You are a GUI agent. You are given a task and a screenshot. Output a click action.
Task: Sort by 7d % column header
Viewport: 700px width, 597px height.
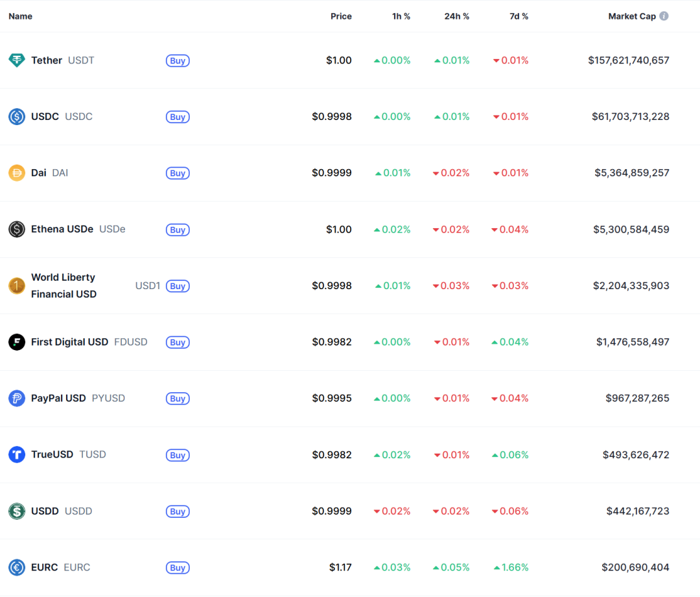[x=519, y=16]
